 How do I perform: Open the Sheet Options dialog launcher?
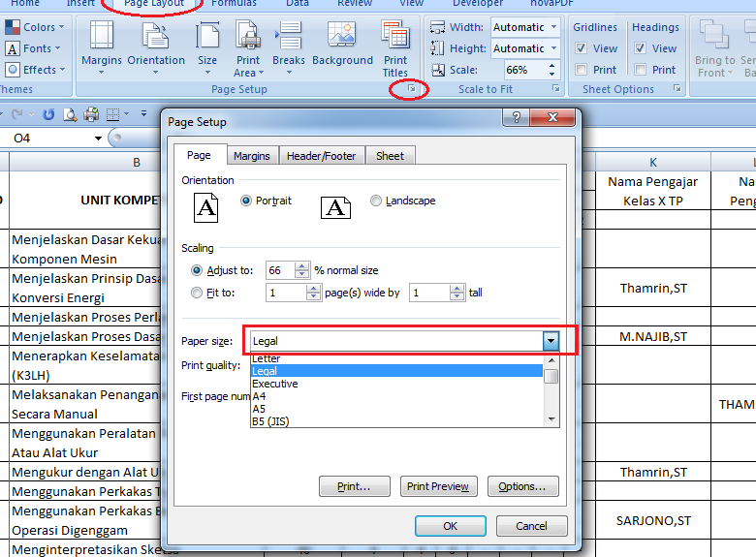tap(677, 88)
